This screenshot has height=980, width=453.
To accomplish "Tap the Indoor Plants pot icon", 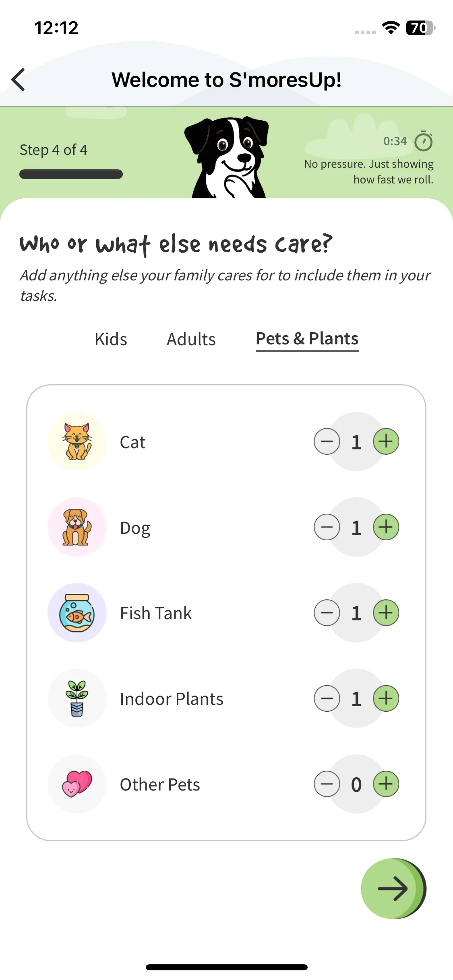I will [77, 698].
